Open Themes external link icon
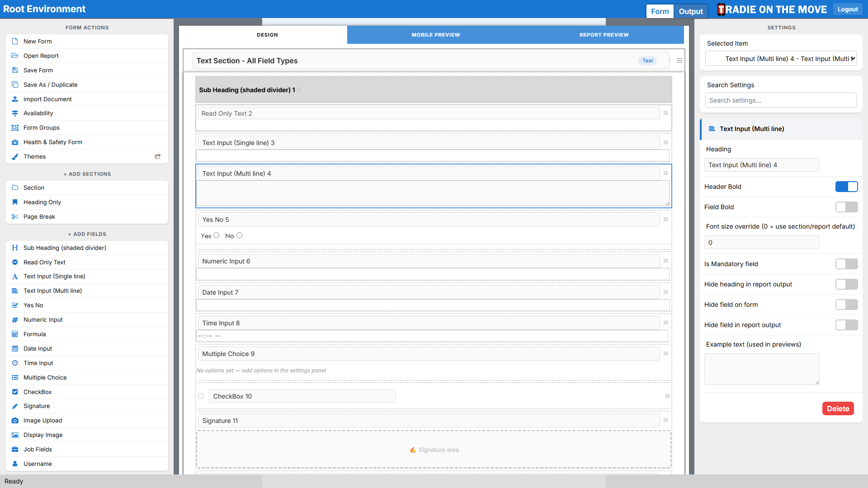The width and height of the screenshot is (868, 488). tap(158, 156)
